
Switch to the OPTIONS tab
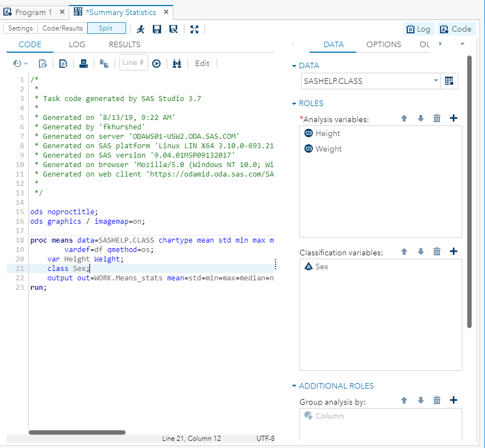383,44
